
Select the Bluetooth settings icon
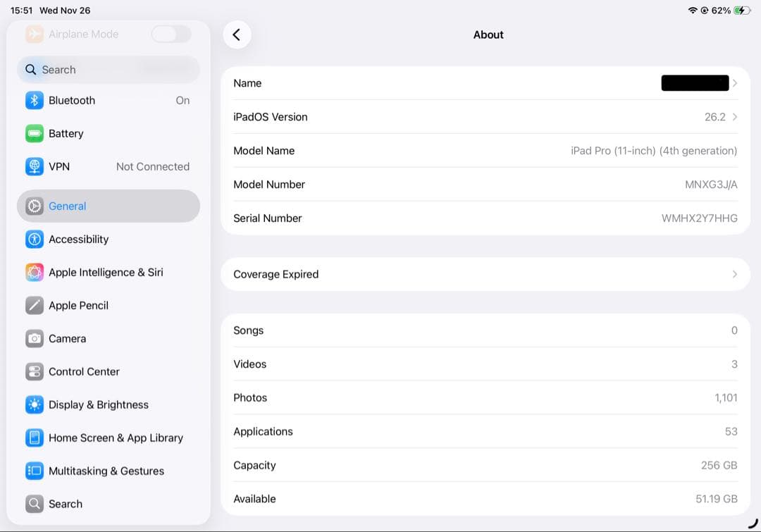[x=34, y=100]
